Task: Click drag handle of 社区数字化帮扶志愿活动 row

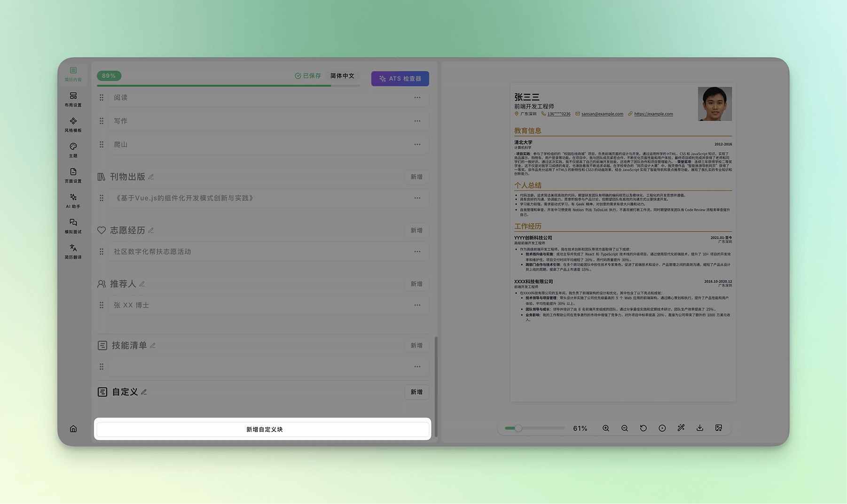Action: [102, 251]
